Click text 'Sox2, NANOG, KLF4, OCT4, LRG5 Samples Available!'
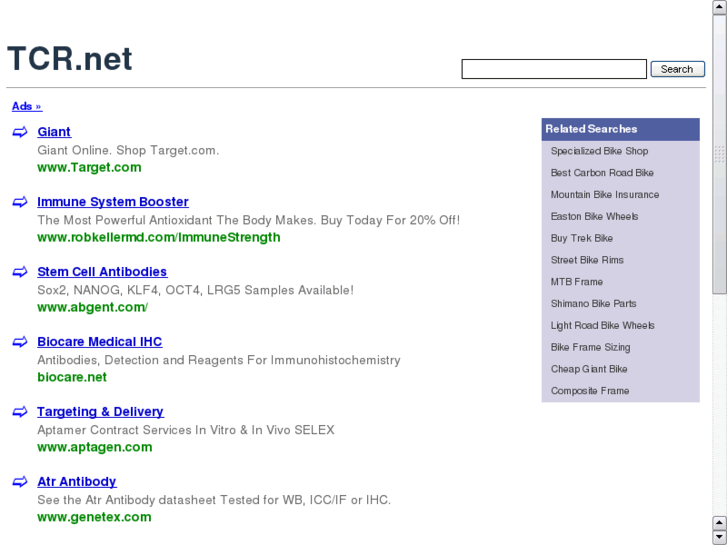727x545 pixels. 195,290
